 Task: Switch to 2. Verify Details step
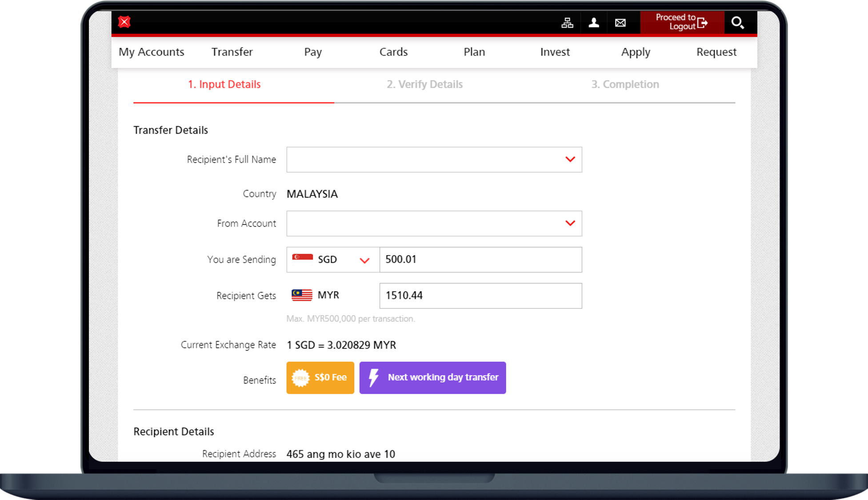click(424, 84)
